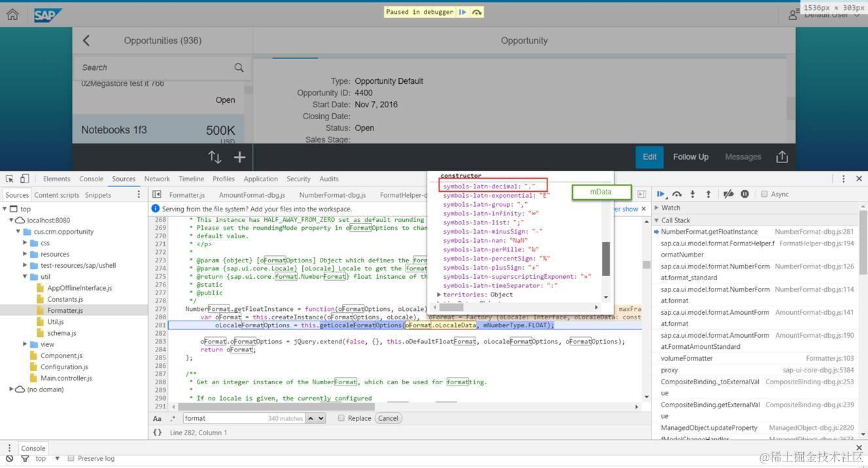Open the DevTools customize menu
The height and width of the screenshot is (468, 868).
[844, 179]
